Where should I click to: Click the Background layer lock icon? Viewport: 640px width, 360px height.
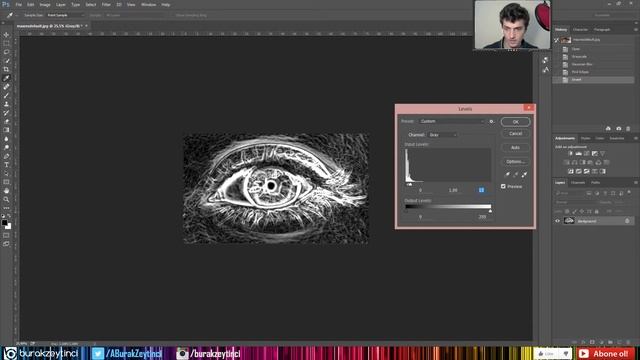(627, 221)
